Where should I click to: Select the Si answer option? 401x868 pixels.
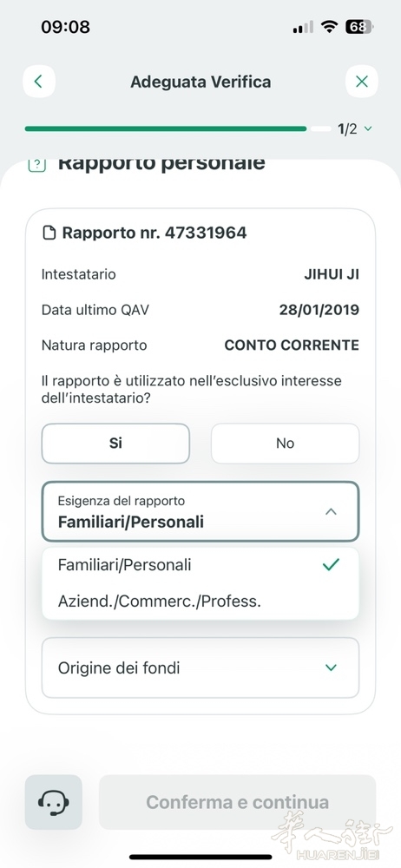[x=115, y=444]
